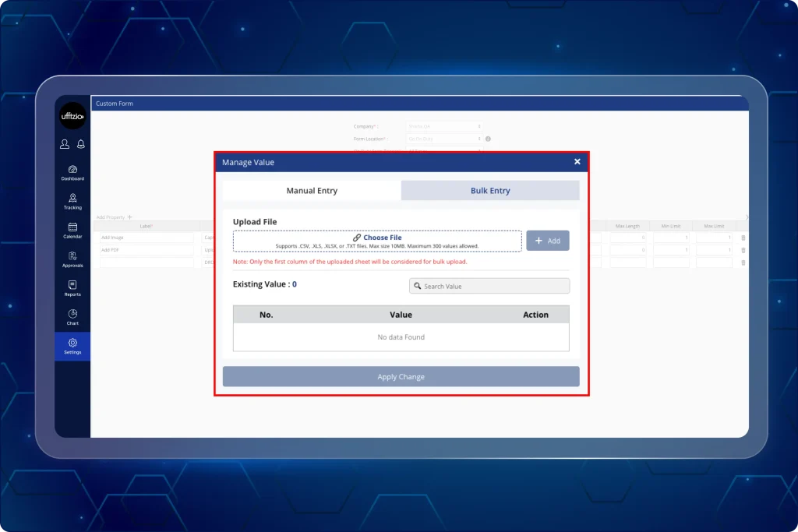
Task: Click the Max Length column header
Action: click(627, 227)
